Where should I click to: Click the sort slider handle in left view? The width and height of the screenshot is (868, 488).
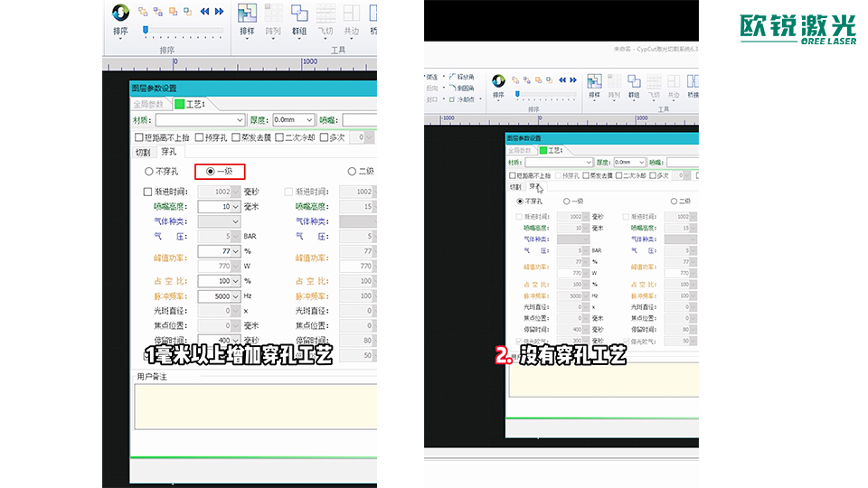(146, 30)
